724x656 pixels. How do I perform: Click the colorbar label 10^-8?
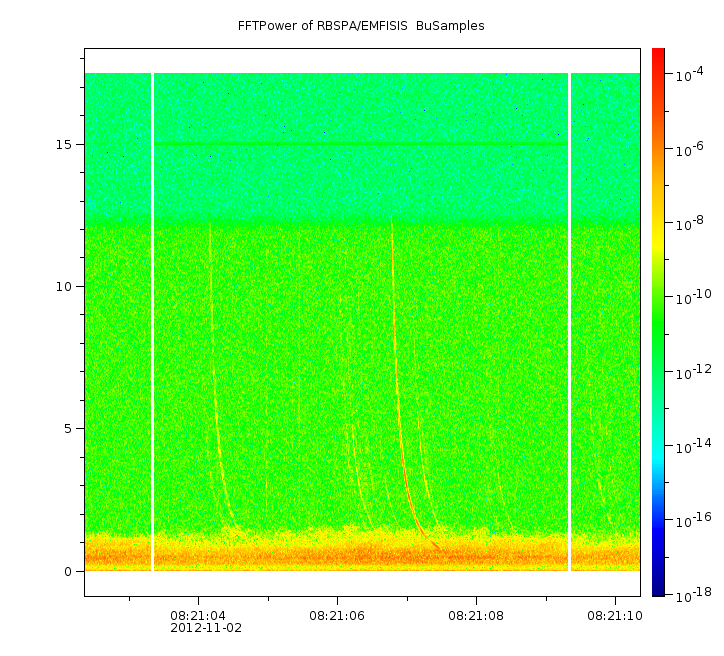[690, 223]
